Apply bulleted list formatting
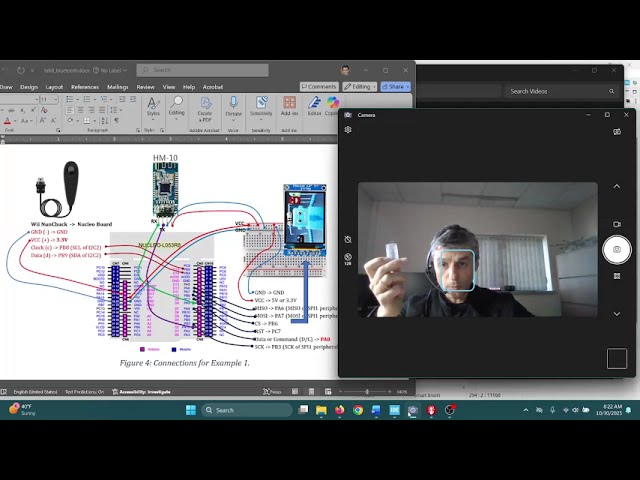The image size is (640, 480). tap(72, 99)
